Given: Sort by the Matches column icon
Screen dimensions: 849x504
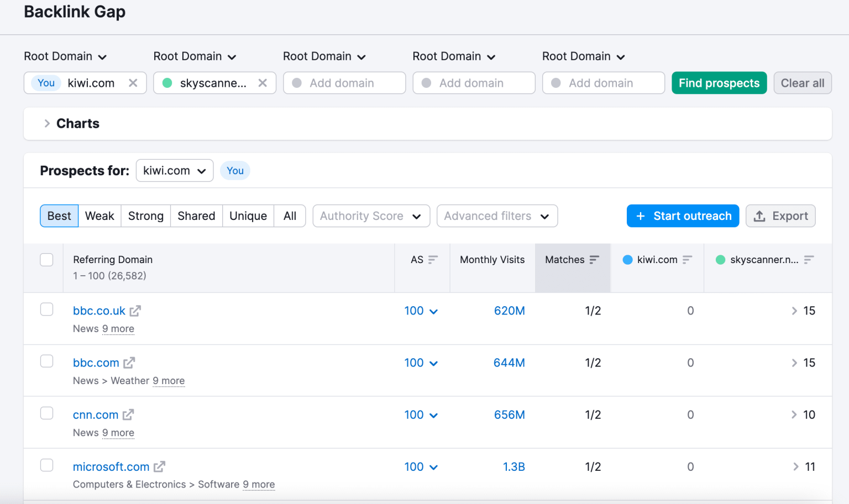Looking at the screenshot, I should coord(595,259).
